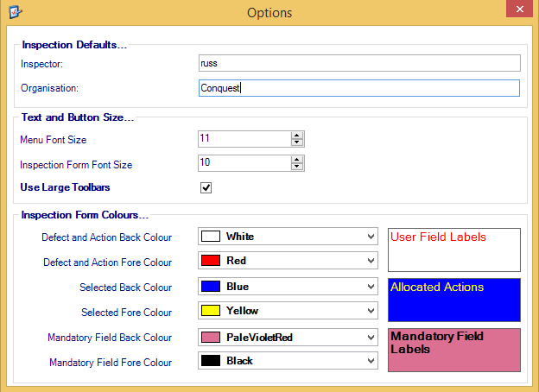Open Defect and Action Back Colour dropdown

coord(288,237)
